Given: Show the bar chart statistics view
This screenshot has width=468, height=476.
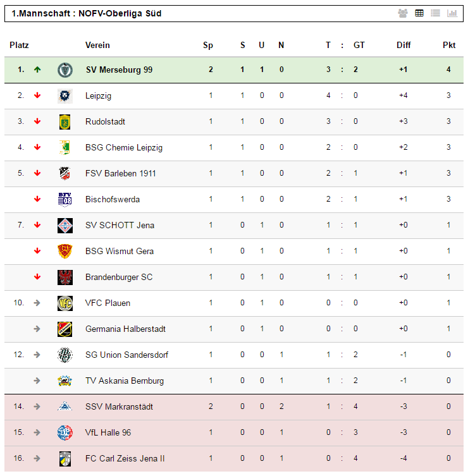Looking at the screenshot, I should click(452, 13).
